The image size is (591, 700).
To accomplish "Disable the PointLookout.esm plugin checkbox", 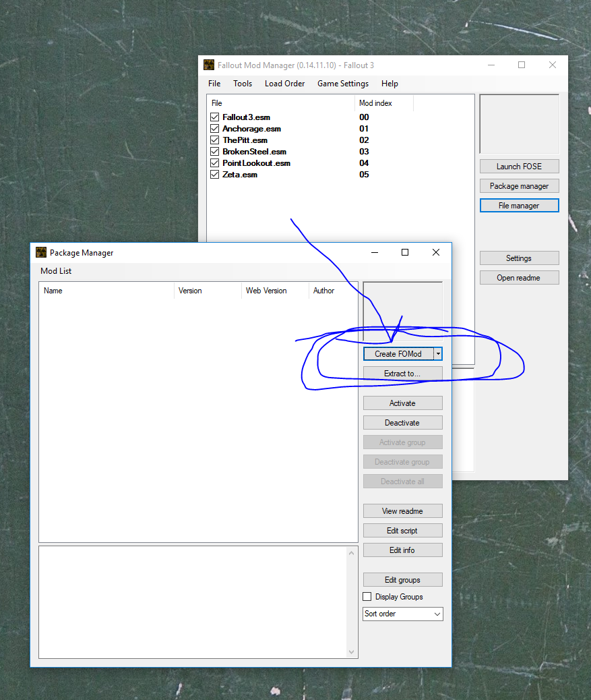I will (214, 163).
